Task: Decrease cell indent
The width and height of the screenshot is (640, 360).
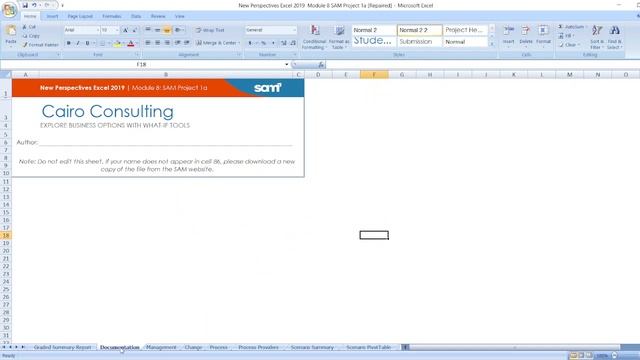Action: 178,42
